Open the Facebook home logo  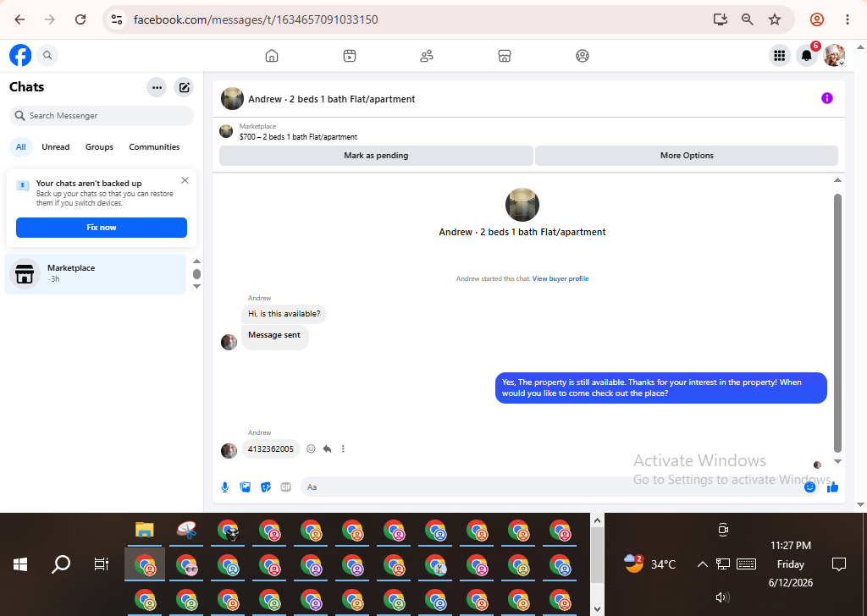click(x=20, y=55)
